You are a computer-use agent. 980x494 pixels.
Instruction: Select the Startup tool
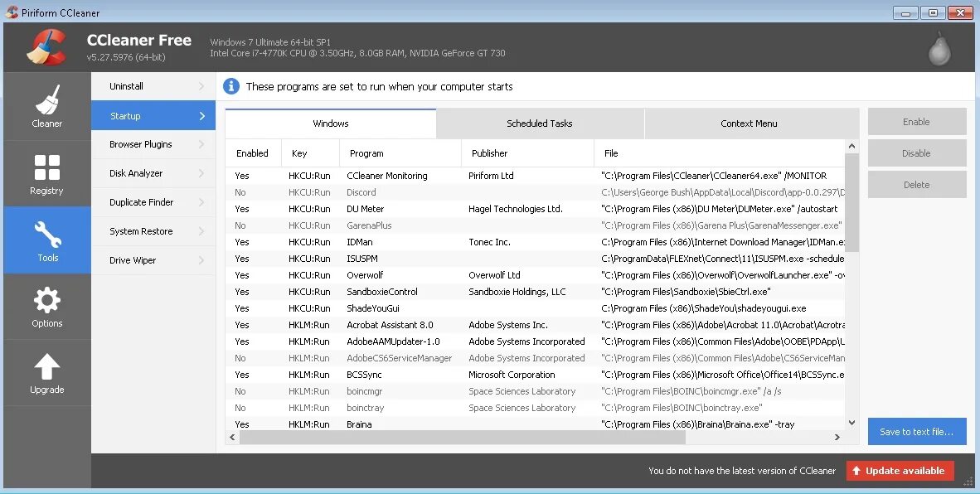[153, 115]
